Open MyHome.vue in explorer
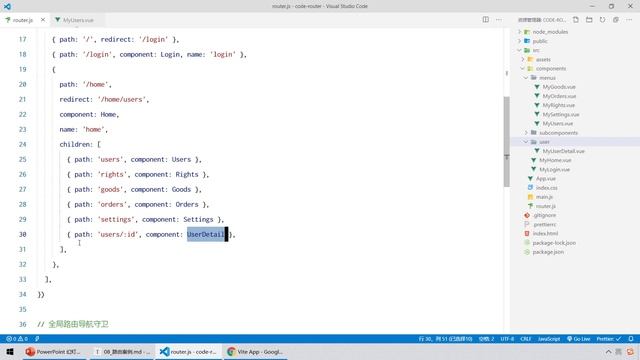Image resolution: width=640 pixels, height=360 pixels. click(x=555, y=160)
